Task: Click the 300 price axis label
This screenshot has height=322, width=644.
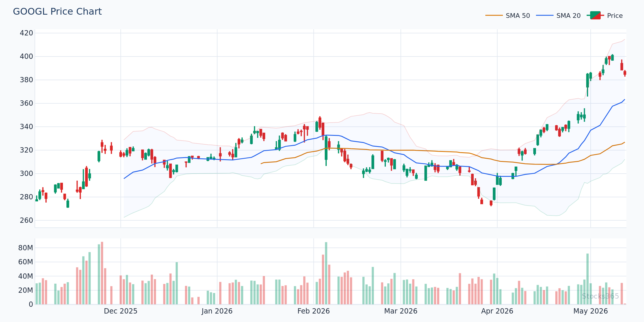Action: [26, 174]
